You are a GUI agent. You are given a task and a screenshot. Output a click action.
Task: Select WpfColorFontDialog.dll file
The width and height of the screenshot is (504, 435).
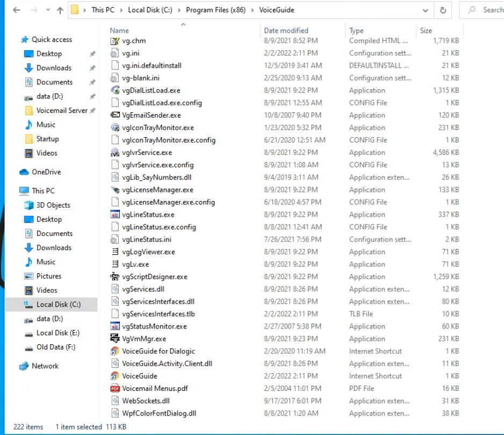tap(159, 413)
